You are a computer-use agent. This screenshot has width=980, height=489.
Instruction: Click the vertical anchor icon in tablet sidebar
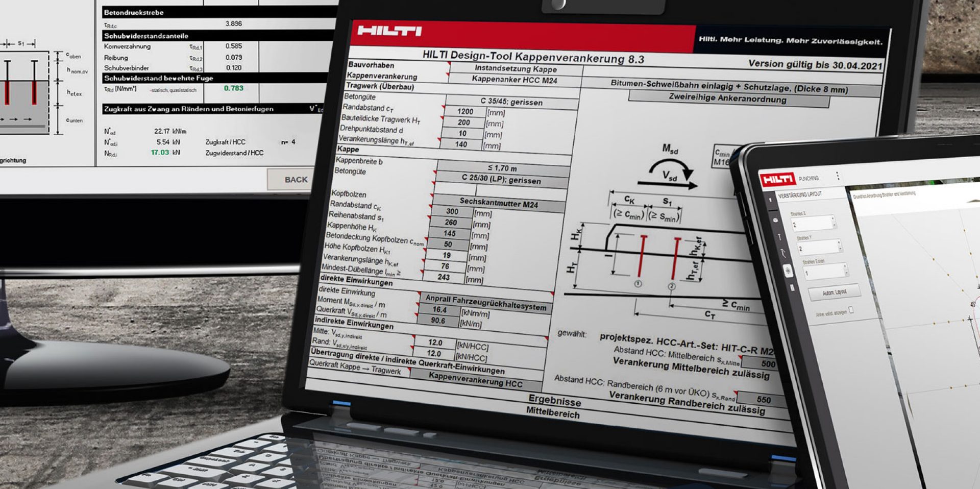coord(779,237)
